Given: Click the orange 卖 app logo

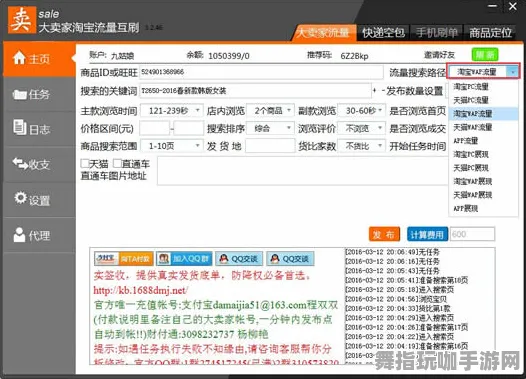Looking at the screenshot, I should click(22, 20).
